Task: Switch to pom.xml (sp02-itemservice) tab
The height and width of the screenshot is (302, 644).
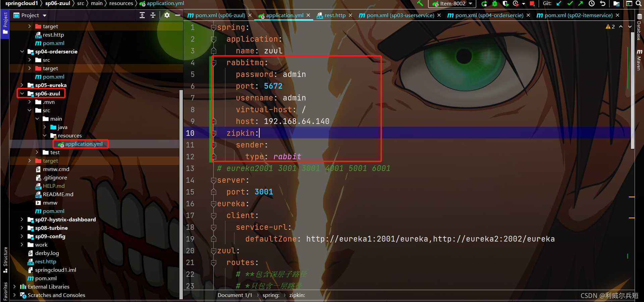Action: pos(575,15)
